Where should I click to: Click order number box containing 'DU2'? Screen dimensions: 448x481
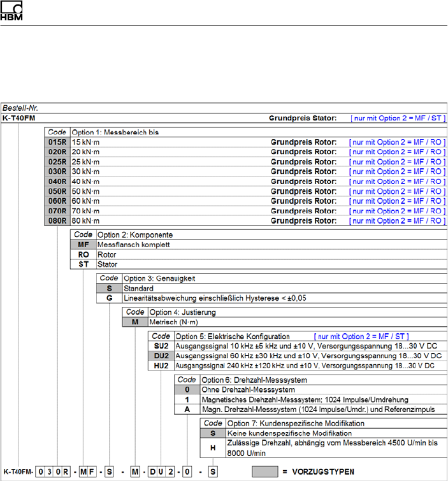[161, 471]
